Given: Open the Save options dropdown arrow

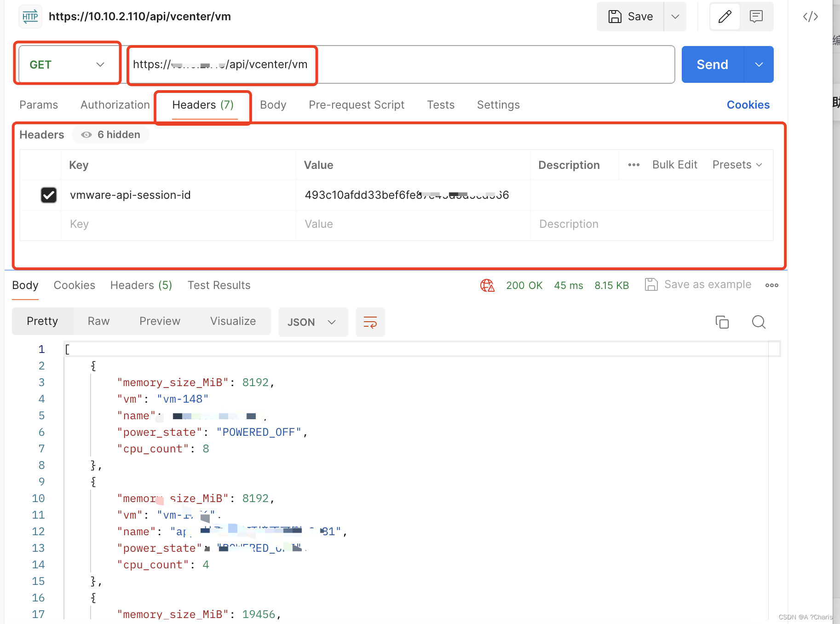Looking at the screenshot, I should 675,17.
